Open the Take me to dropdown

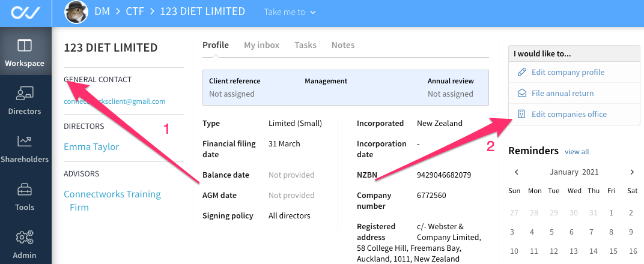(290, 12)
